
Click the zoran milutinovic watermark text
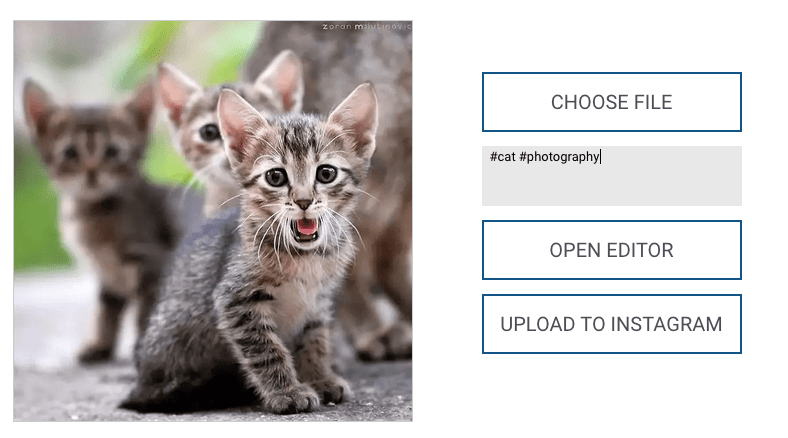coord(366,26)
